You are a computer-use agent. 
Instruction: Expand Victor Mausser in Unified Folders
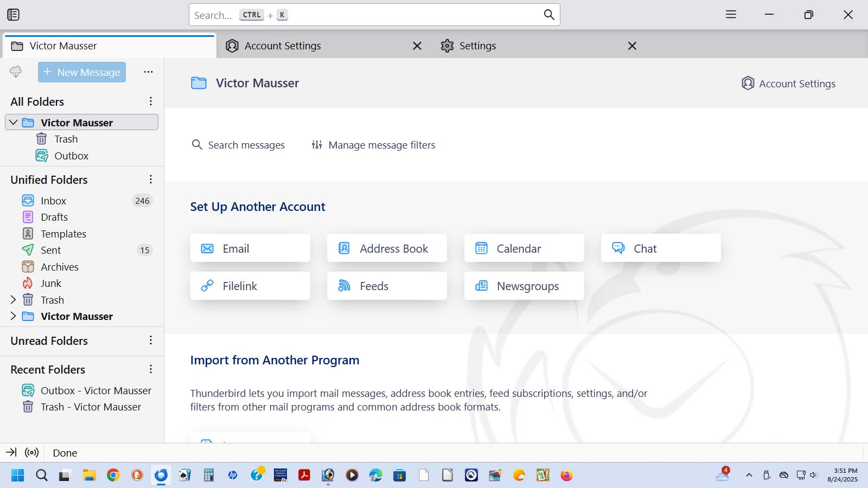point(14,316)
